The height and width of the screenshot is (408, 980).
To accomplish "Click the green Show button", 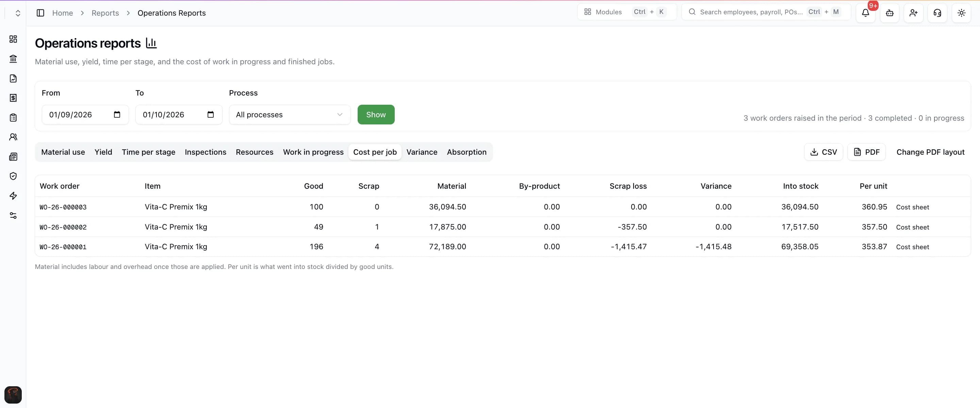I will (376, 115).
